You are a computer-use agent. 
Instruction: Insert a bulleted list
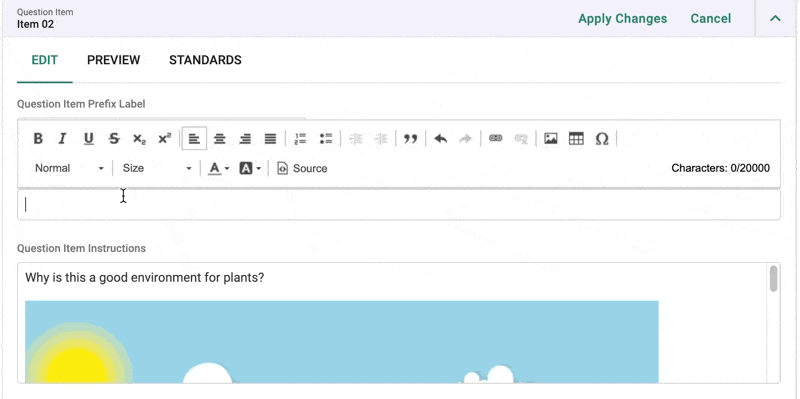click(326, 139)
